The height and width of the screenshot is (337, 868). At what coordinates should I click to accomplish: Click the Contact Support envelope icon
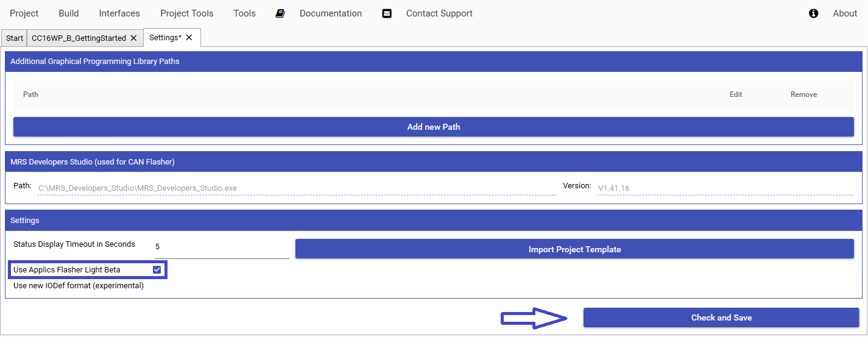point(387,13)
